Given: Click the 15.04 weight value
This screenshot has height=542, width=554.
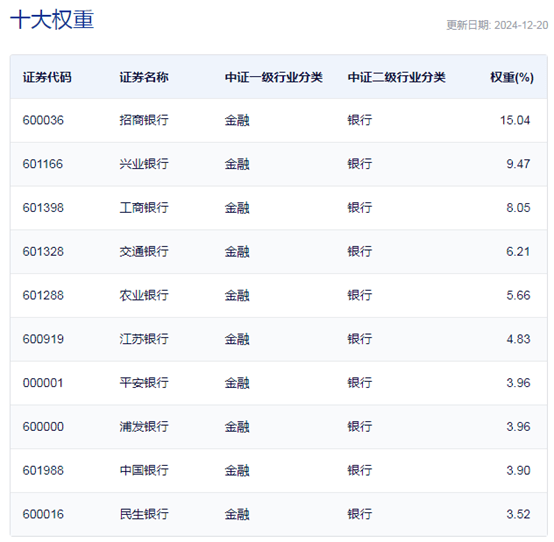Looking at the screenshot, I should [515, 120].
